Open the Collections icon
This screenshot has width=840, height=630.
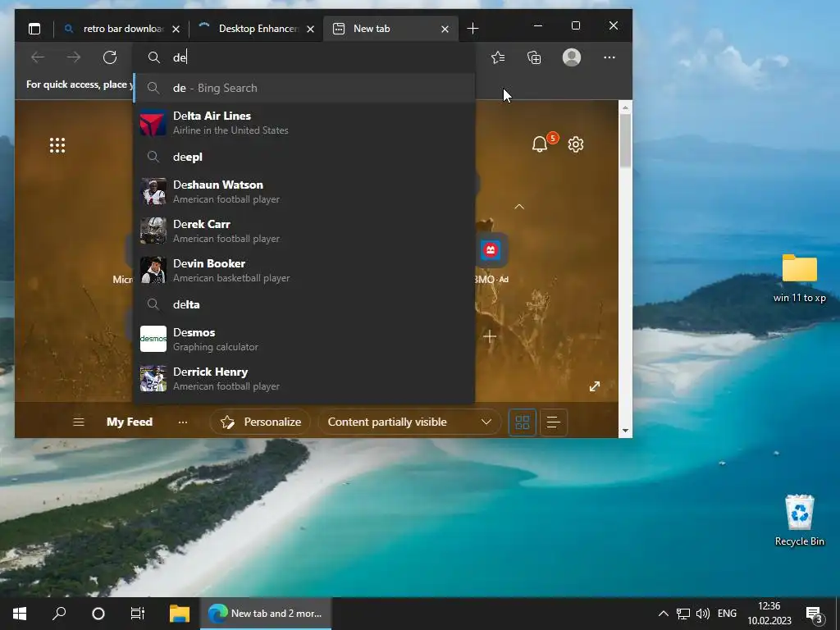click(x=534, y=57)
